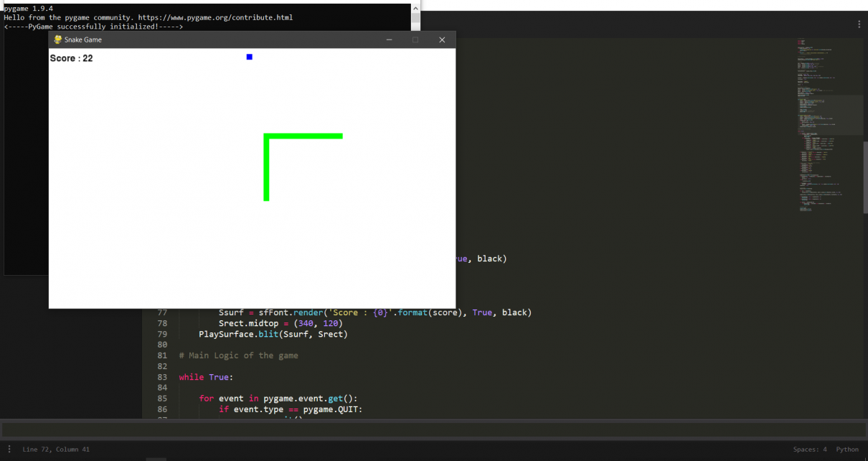
Task: Click the ellipsis icon in the status bar
Action: 9,449
